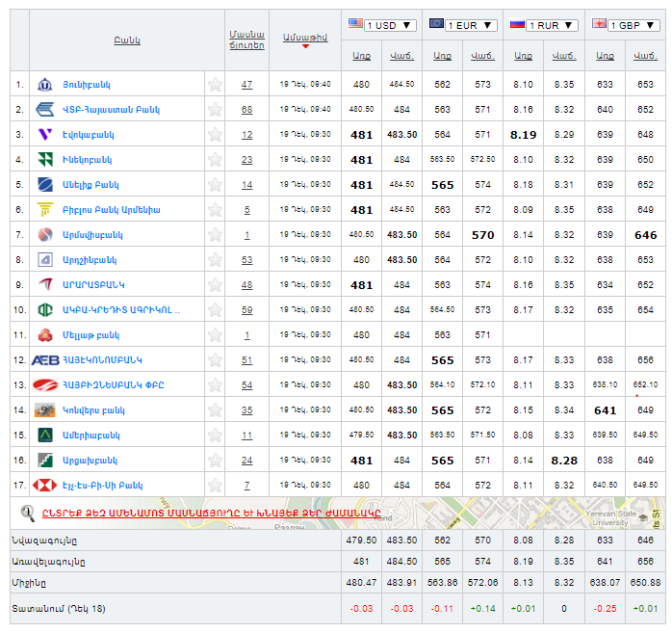Toggle favorite star for row 9 Araratbank
672x633 pixels.
click(x=215, y=285)
